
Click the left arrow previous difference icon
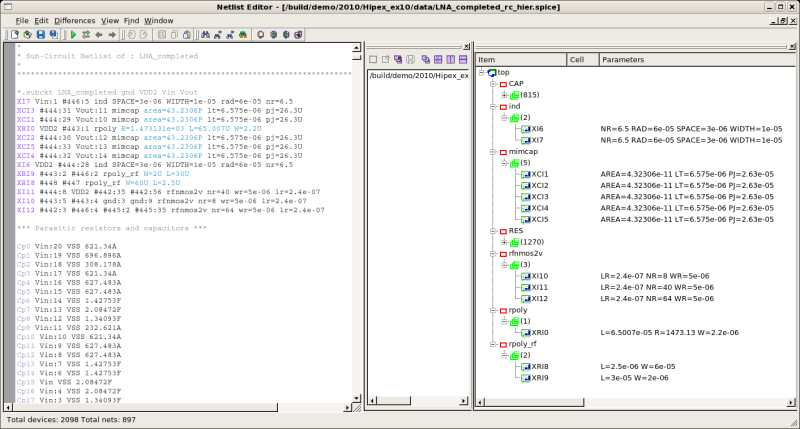[x=99, y=34]
